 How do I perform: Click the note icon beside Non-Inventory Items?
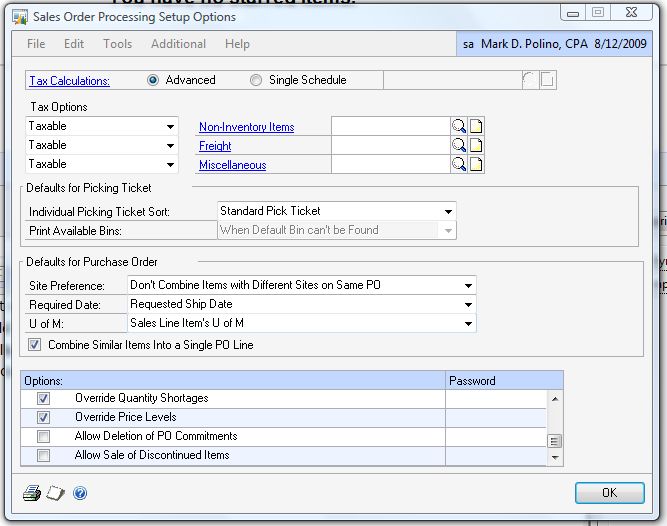476,126
